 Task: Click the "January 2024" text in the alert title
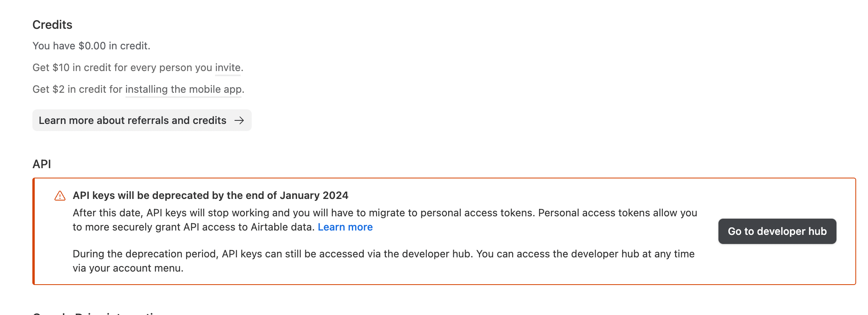pos(314,195)
